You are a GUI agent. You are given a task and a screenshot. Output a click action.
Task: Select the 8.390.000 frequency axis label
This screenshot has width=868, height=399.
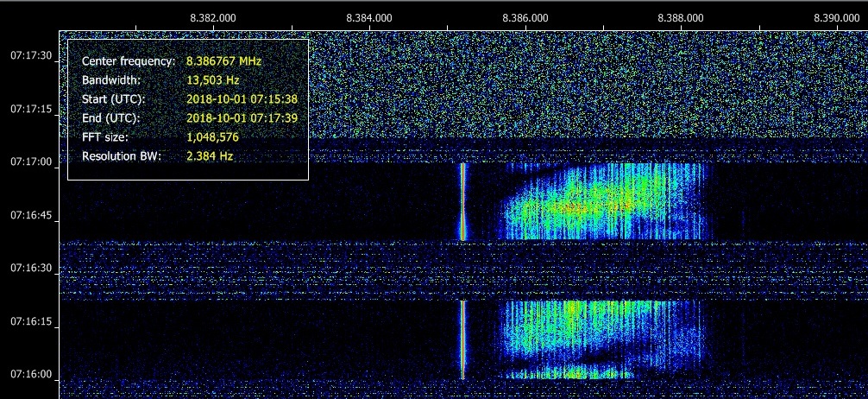837,18
